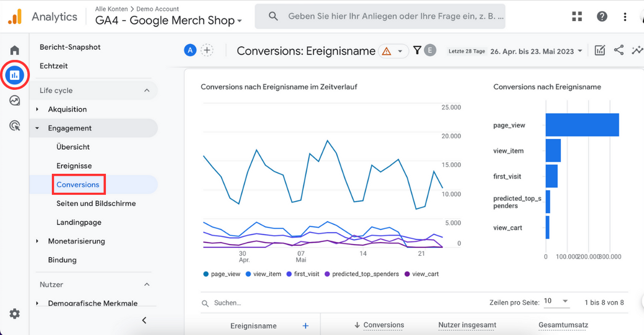Click the add comparison plus icon
This screenshot has width=644, height=335.
pyautogui.click(x=207, y=50)
